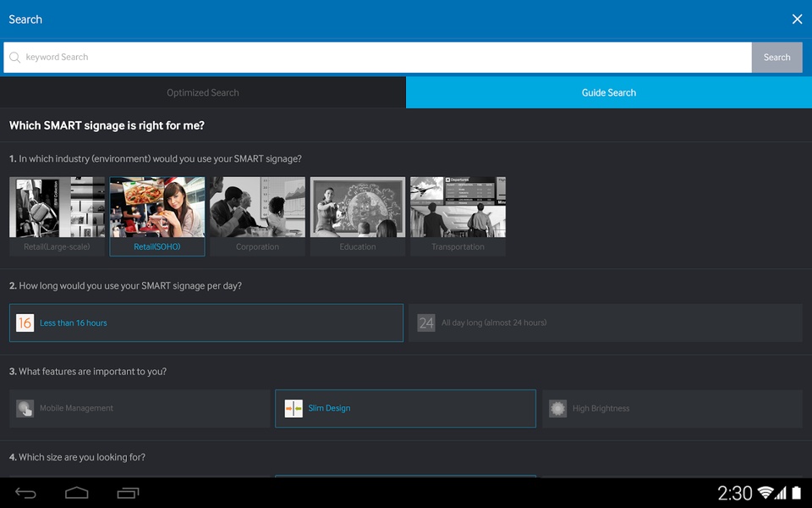Open the Guide Search tab
The height and width of the screenshot is (508, 812).
(609, 93)
